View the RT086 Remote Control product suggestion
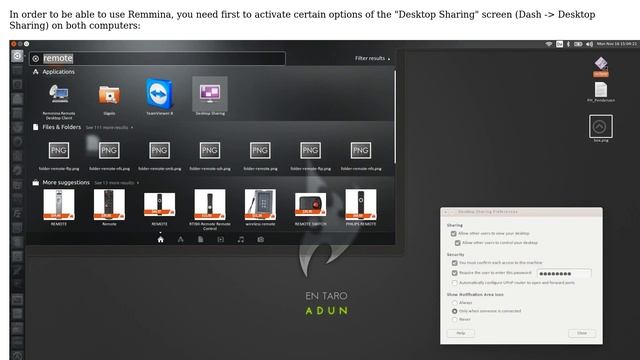 210,209
